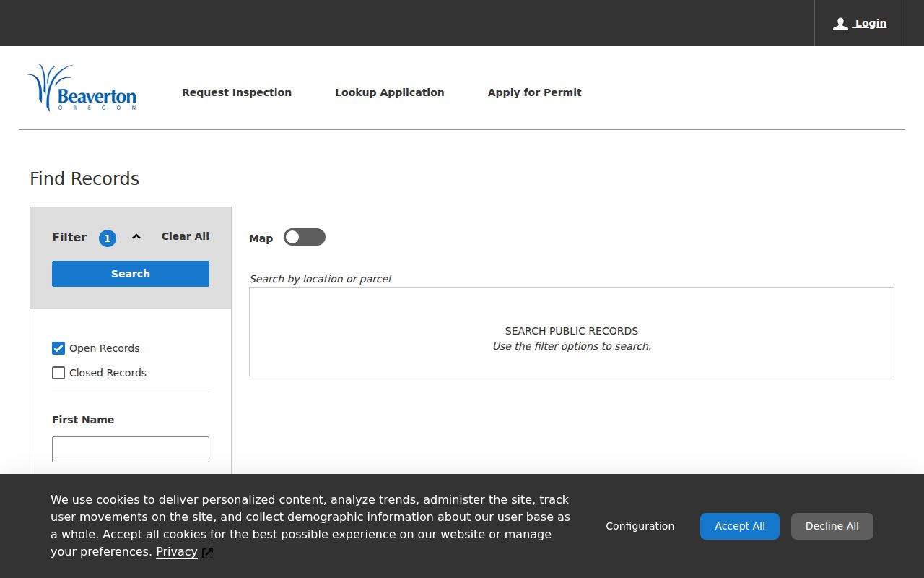Click the Filter heading text
The width and height of the screenshot is (924, 578).
tap(69, 237)
